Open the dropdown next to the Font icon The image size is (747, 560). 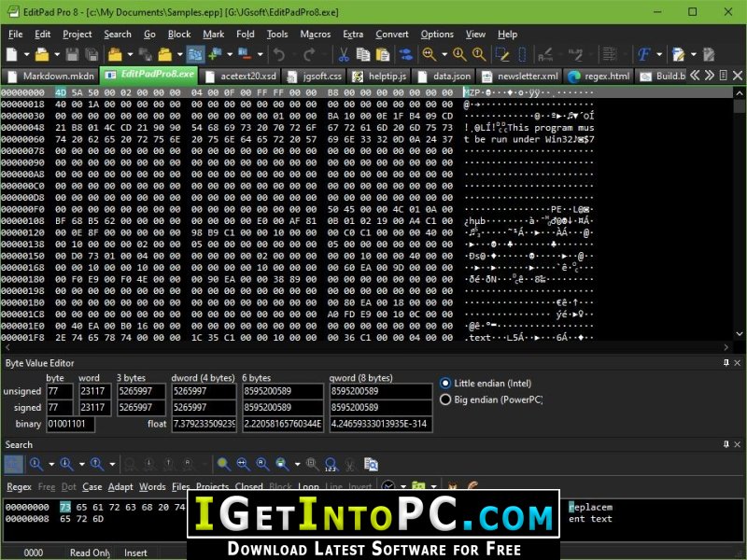pos(659,54)
